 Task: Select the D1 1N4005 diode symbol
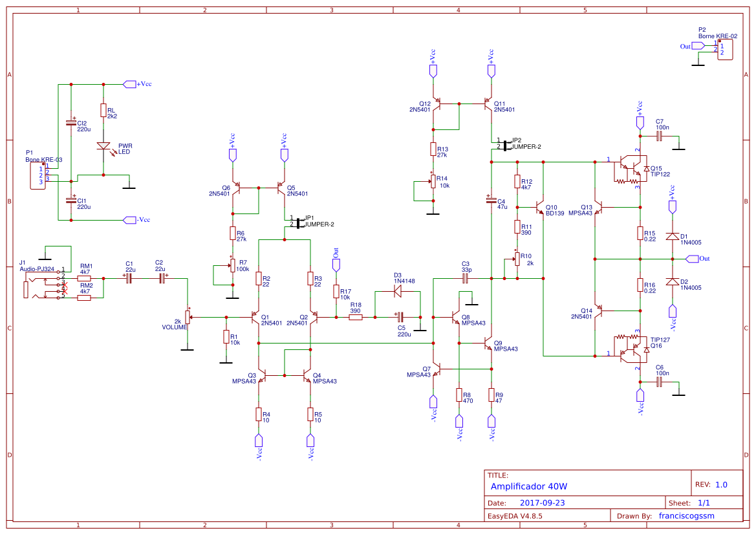click(673, 235)
